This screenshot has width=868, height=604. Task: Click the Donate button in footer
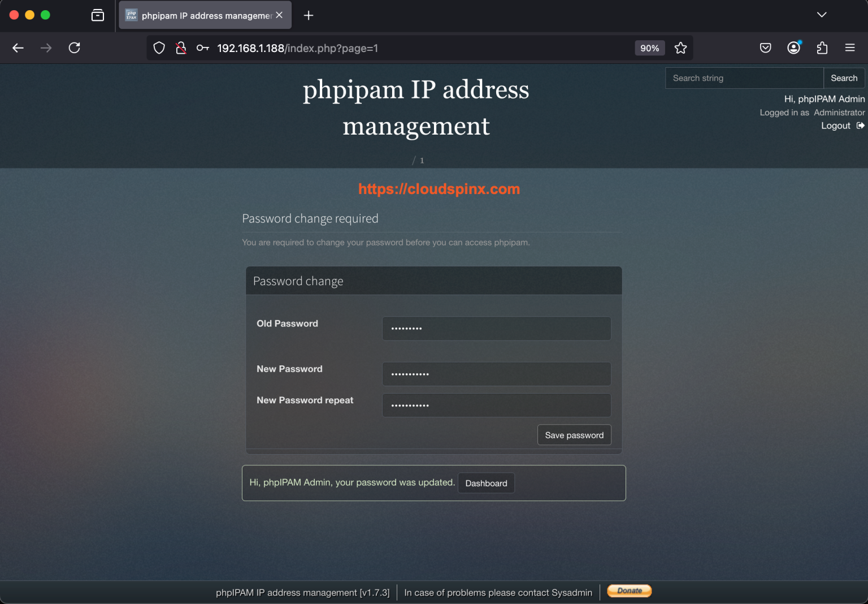pyautogui.click(x=629, y=591)
